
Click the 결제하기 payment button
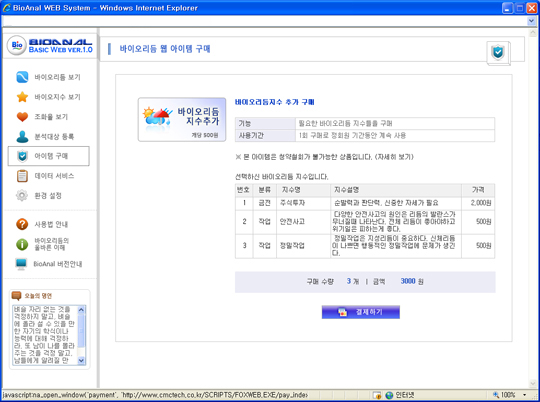click(361, 312)
